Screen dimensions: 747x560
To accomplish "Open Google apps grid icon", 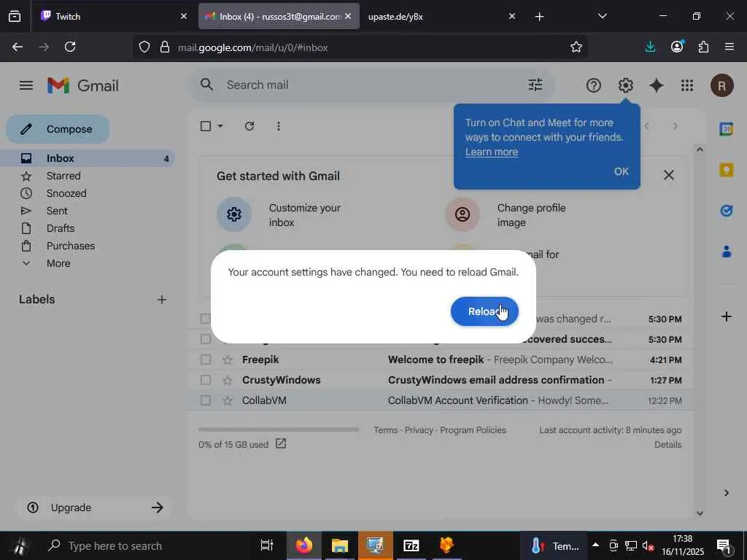I will 687,86.
